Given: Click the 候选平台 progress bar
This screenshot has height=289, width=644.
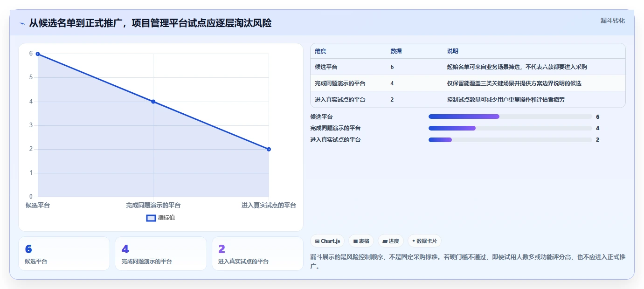Looking at the screenshot, I should coord(510,117).
